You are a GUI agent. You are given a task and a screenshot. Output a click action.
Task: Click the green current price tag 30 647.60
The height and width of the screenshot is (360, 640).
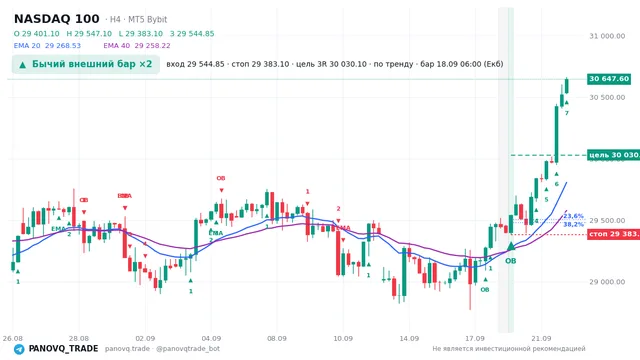[609, 79]
